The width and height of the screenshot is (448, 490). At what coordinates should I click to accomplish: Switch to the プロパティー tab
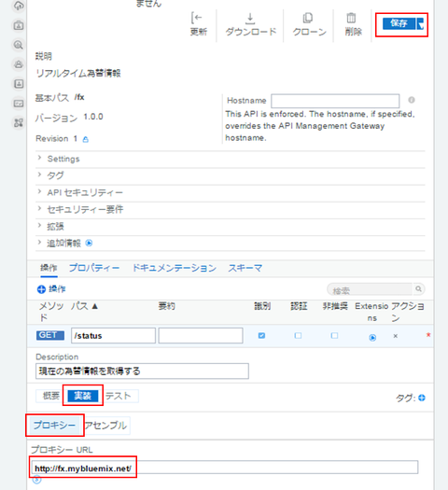coord(94,268)
